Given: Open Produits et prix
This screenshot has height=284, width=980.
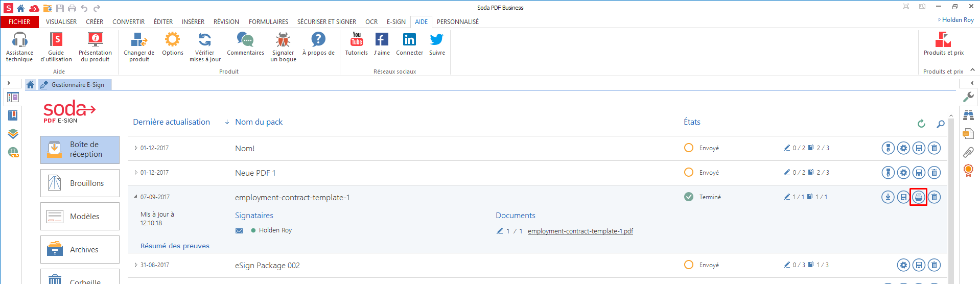Looking at the screenshot, I should tap(943, 44).
